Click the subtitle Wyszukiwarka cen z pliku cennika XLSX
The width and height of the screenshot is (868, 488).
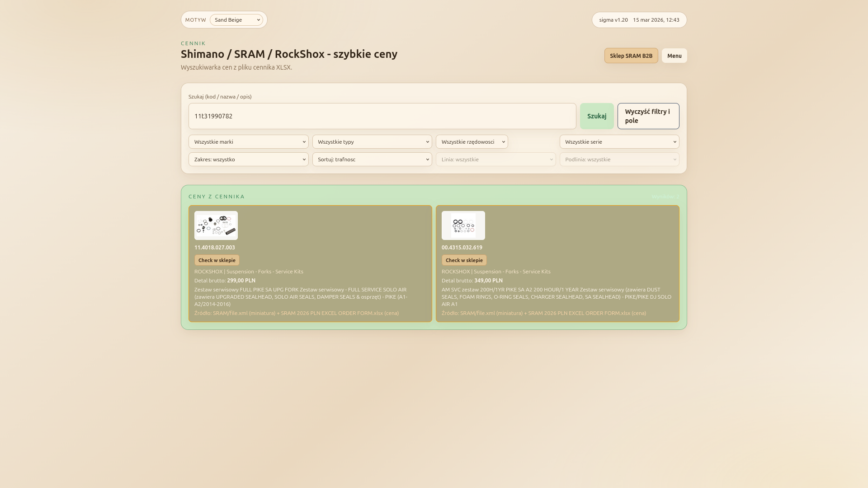coord(236,67)
